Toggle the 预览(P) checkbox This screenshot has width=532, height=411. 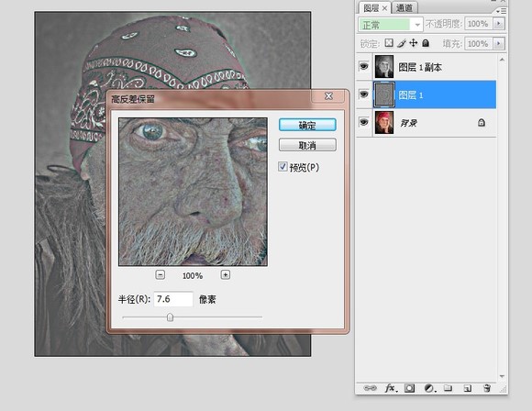(283, 167)
